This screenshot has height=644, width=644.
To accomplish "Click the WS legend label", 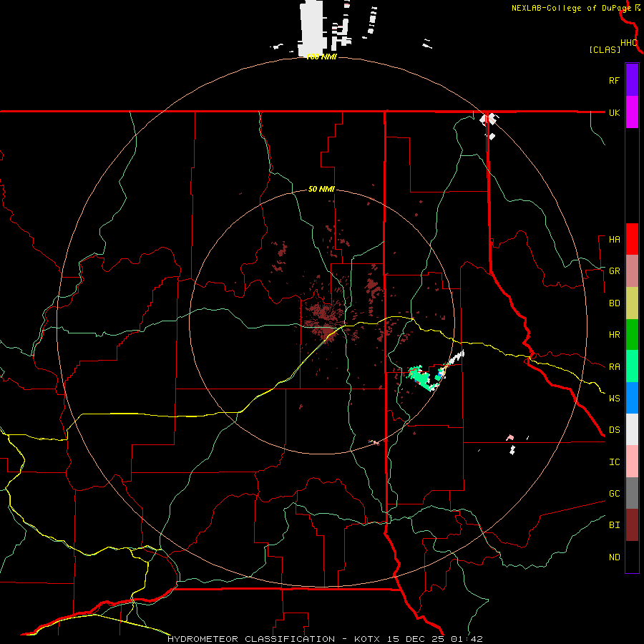I will pyautogui.click(x=614, y=399).
